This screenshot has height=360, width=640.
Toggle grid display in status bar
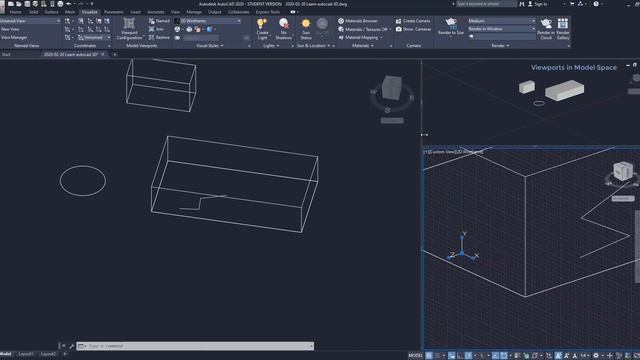pyautogui.click(x=429, y=356)
